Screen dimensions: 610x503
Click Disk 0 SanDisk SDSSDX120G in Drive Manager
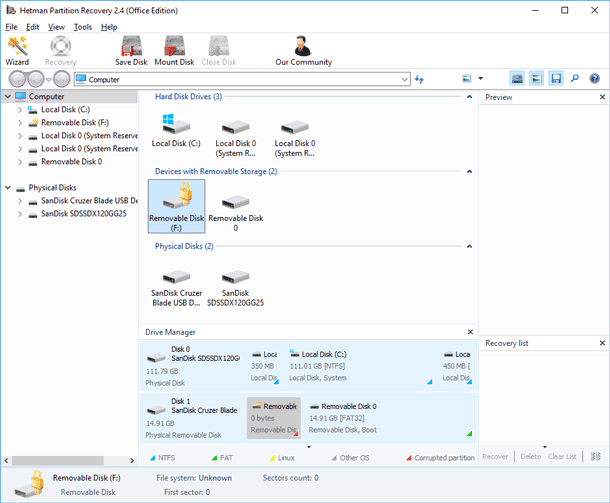[x=193, y=366]
